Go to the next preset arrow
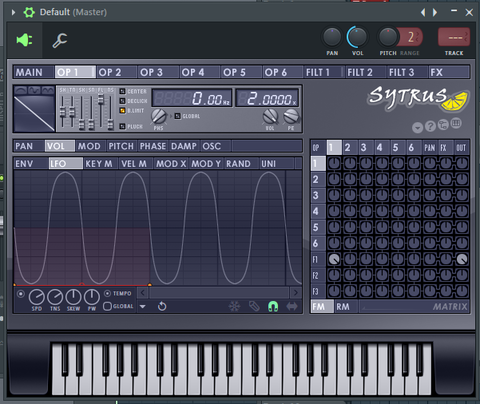 (435, 12)
